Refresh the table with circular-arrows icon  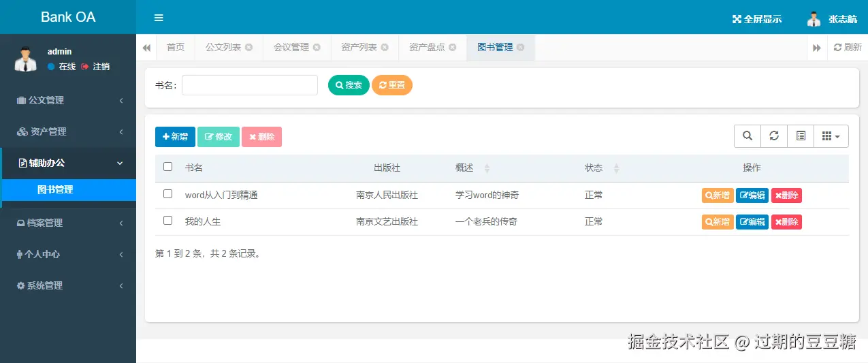[x=774, y=136]
